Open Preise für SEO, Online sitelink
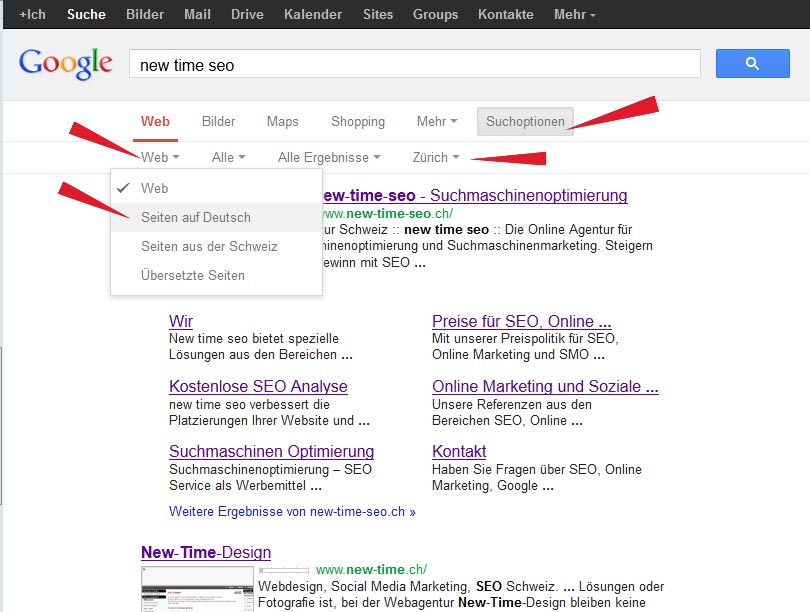The image size is (810, 612). 522,321
